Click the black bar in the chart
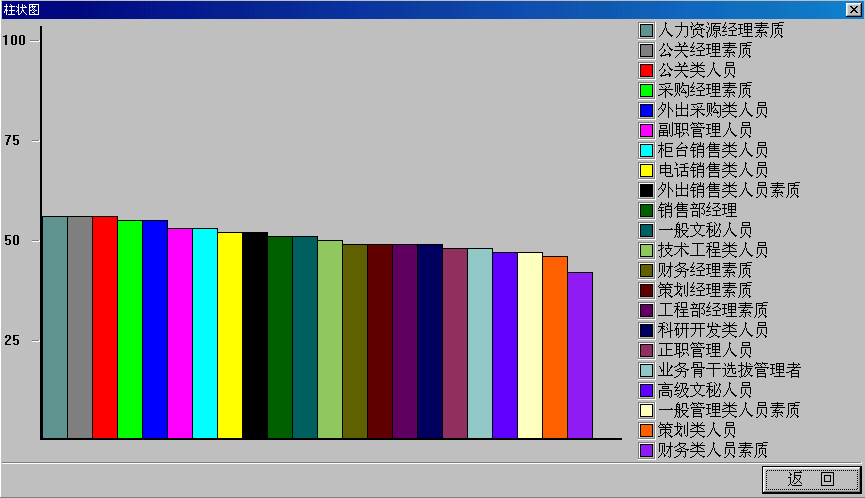 pyautogui.click(x=255, y=335)
